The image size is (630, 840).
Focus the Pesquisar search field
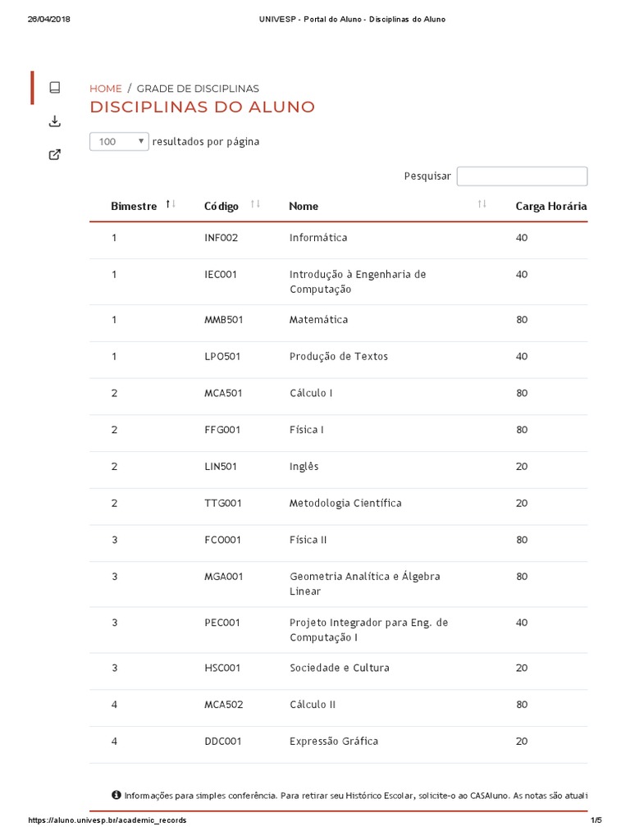point(522,176)
